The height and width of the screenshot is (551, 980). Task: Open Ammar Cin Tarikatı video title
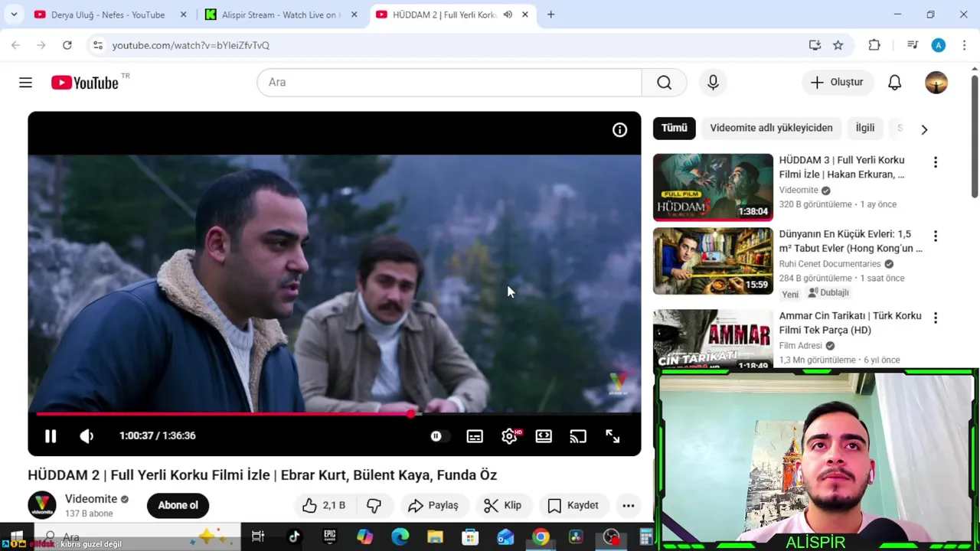point(850,323)
